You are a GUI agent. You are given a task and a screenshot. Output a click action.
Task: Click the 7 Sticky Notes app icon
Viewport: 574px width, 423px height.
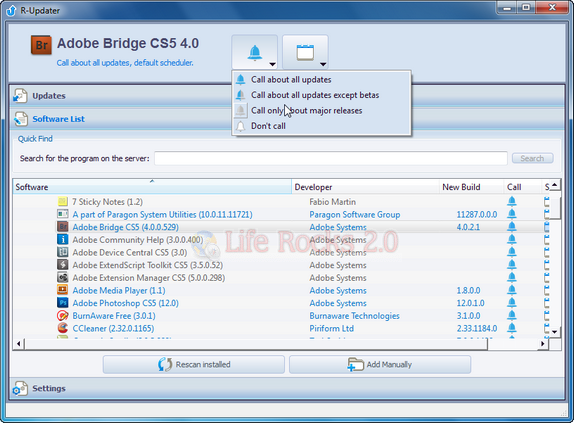[63, 201]
